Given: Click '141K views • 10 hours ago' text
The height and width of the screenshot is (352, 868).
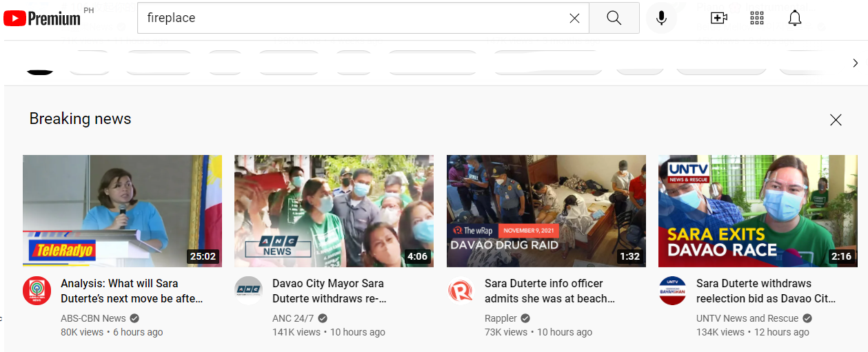Looking at the screenshot, I should pyautogui.click(x=329, y=332).
